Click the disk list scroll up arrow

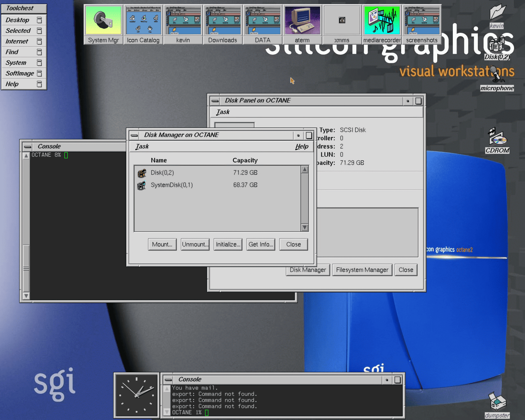click(x=305, y=170)
